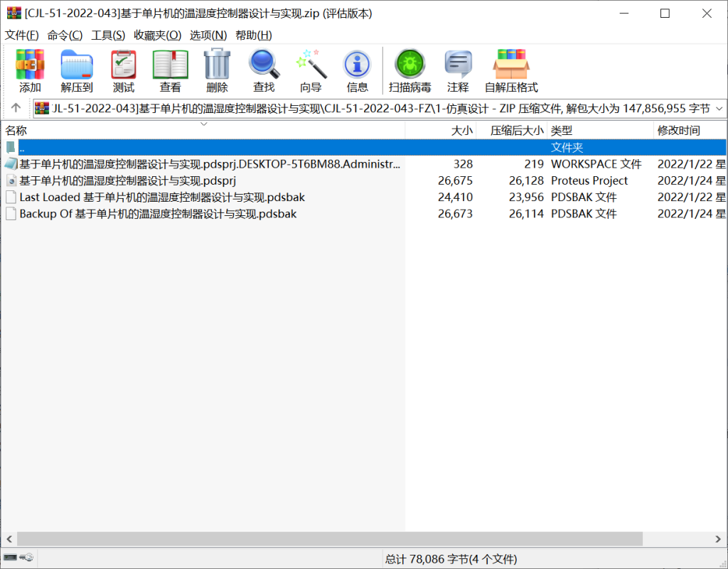
Task: Convert archive with 自解压格式 icon
Action: tap(511, 69)
